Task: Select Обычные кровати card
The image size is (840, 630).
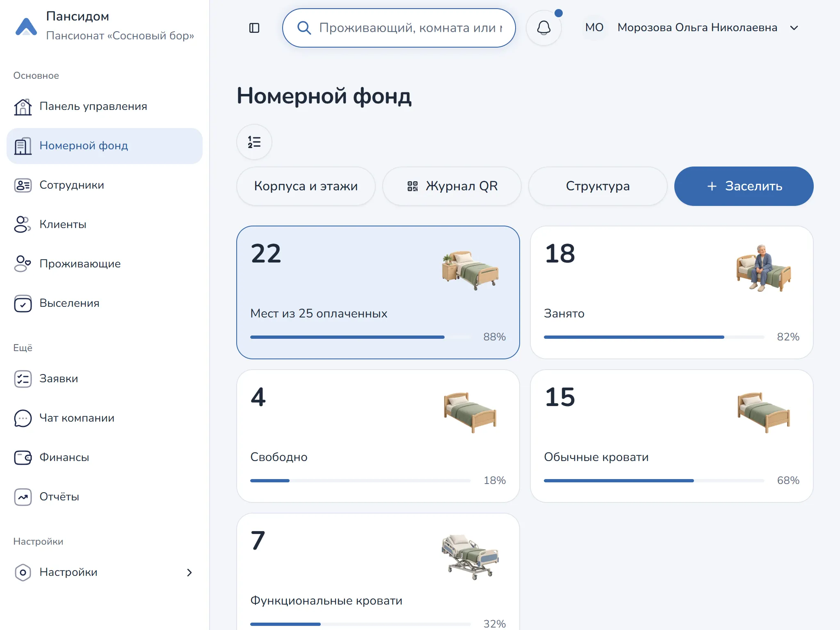Action: click(672, 436)
